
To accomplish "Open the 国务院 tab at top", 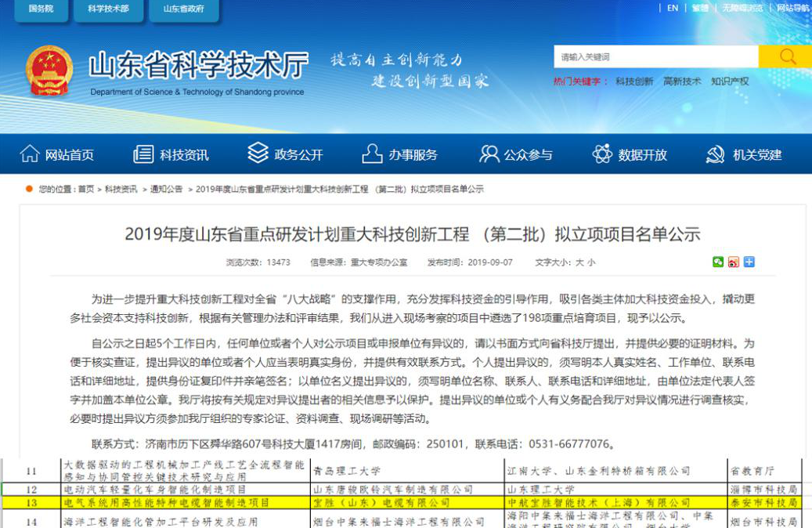I will pos(40,9).
